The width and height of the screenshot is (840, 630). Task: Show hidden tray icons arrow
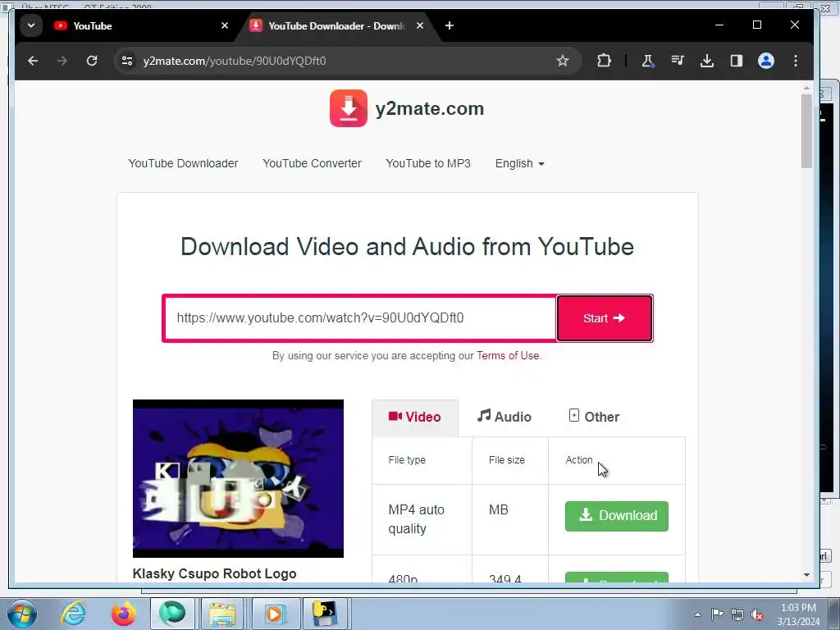point(697,614)
